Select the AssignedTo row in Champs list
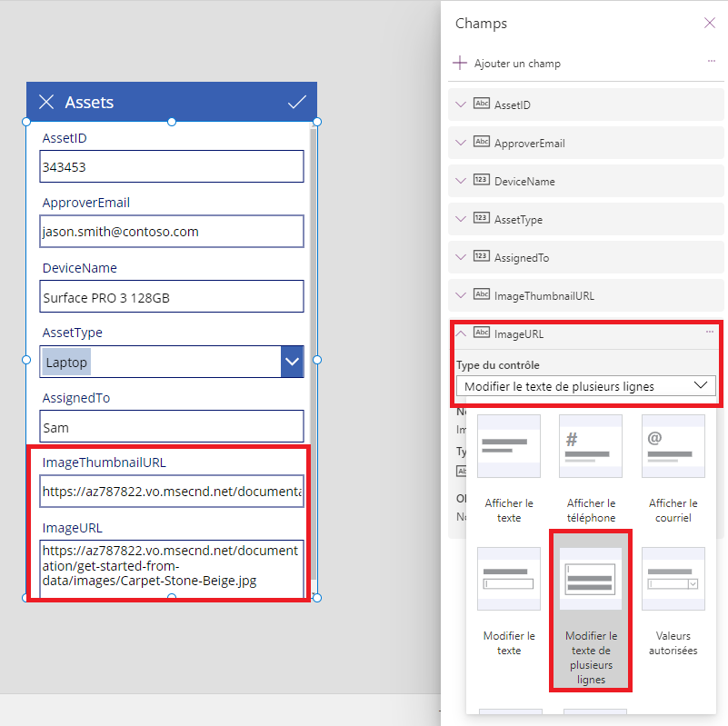The image size is (728, 726). tap(586, 257)
